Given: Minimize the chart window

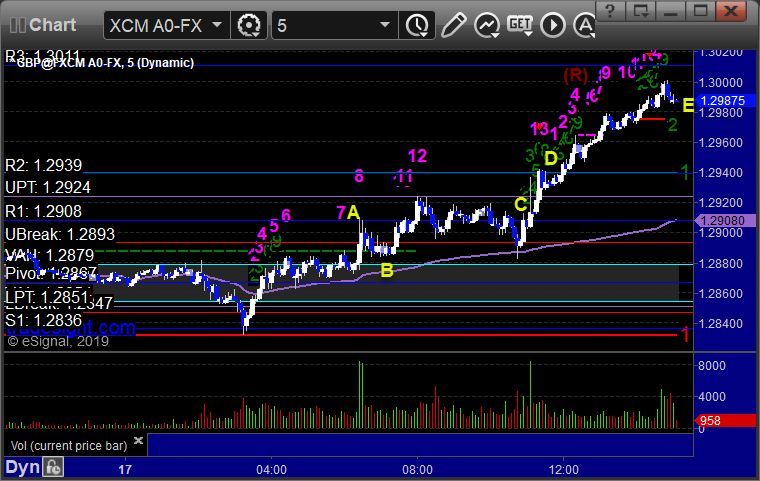Looking at the screenshot, I should pyautogui.click(x=670, y=10).
